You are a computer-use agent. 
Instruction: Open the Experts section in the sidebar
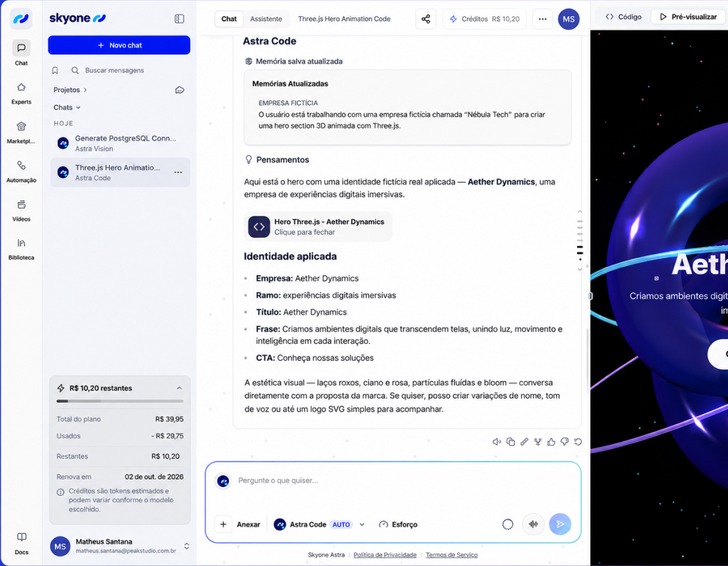pyautogui.click(x=21, y=93)
